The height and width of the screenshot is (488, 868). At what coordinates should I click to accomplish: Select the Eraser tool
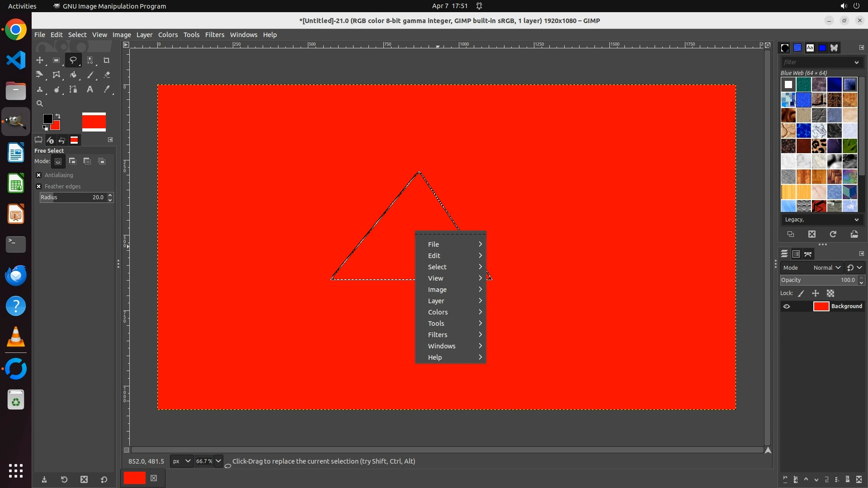107,75
